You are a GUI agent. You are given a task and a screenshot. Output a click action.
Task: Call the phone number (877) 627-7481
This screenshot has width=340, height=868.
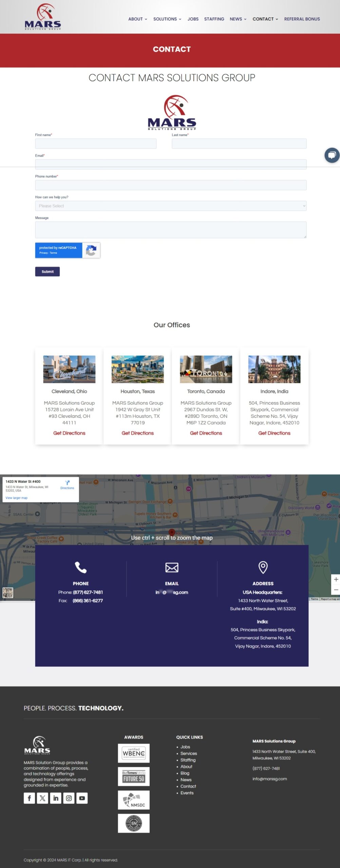coord(88,592)
